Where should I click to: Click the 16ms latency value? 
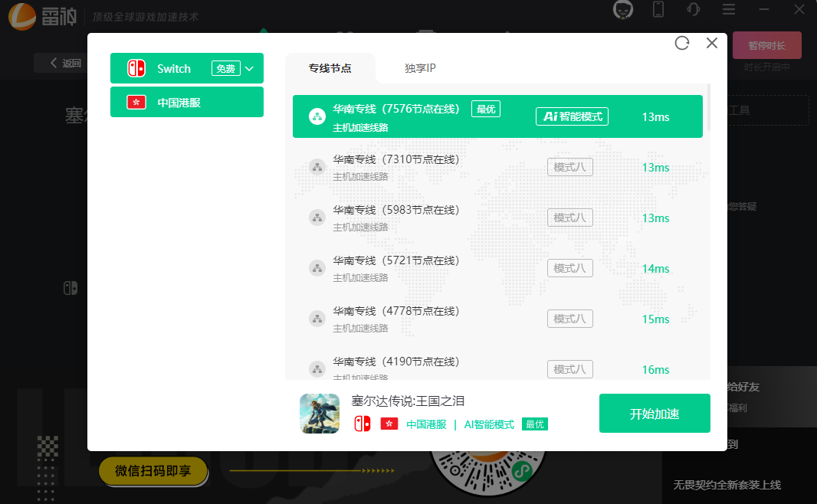(x=655, y=370)
